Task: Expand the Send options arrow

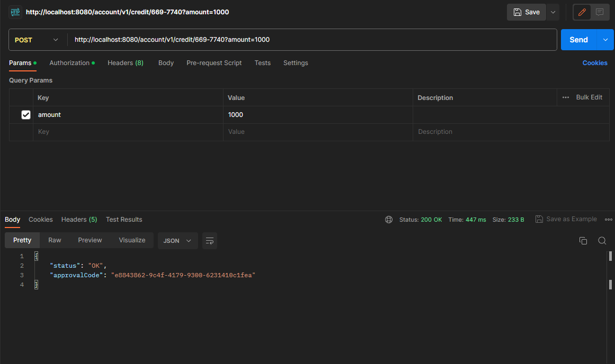Action: (605, 40)
